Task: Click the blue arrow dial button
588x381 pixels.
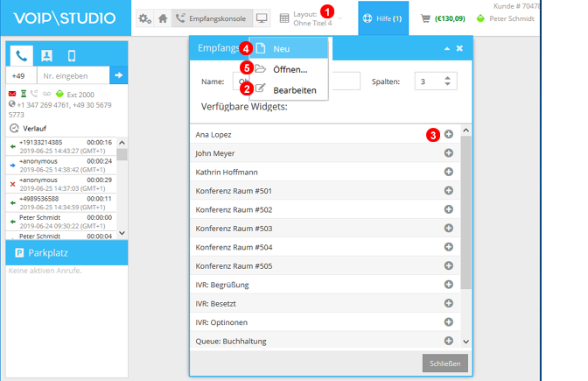Action: pos(118,76)
